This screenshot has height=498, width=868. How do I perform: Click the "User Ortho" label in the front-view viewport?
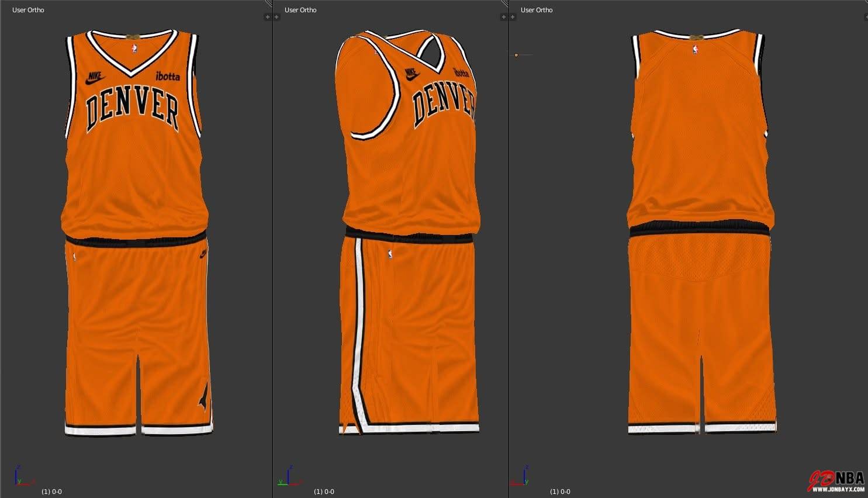pos(28,10)
